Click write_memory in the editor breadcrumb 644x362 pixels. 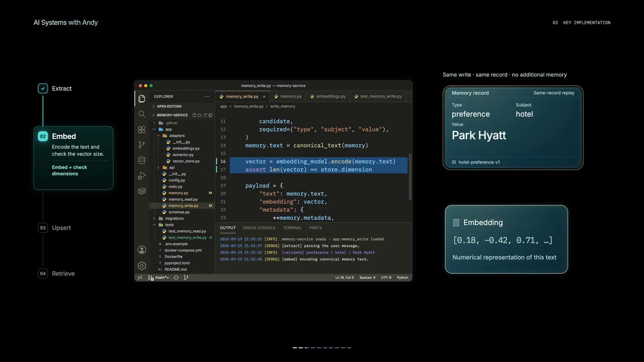[x=283, y=107]
